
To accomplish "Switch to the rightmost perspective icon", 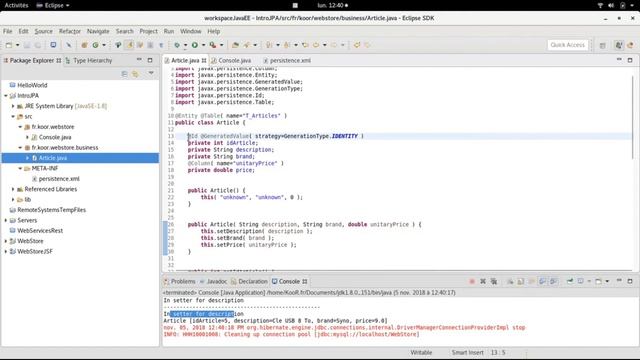I will coord(630,45).
